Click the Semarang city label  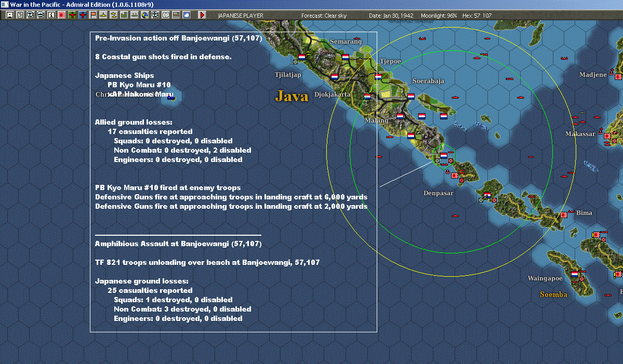[346, 42]
